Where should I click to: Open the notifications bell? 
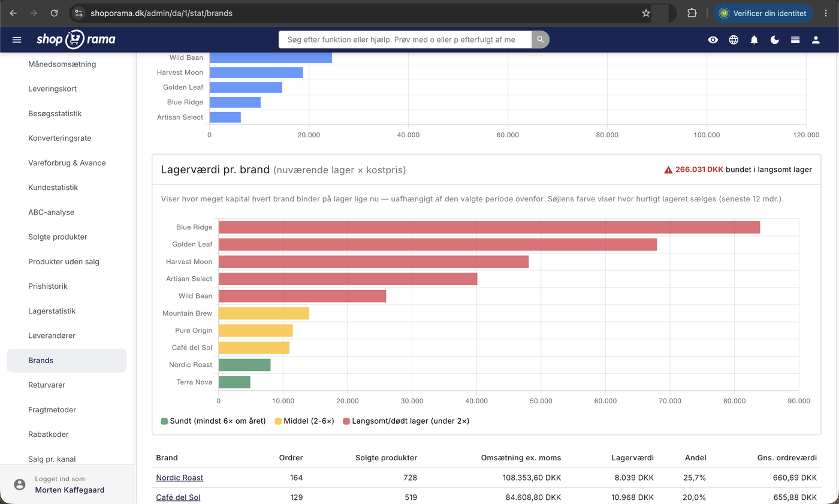click(755, 40)
